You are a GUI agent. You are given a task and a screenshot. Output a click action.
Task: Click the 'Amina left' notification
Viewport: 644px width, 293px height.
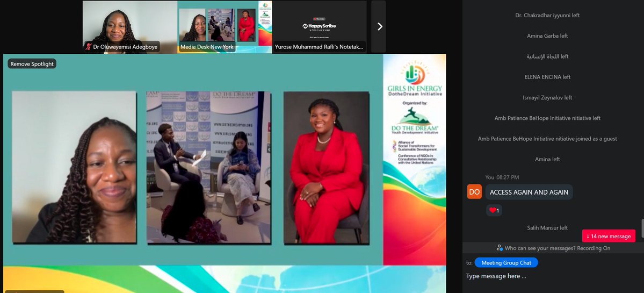547,159
